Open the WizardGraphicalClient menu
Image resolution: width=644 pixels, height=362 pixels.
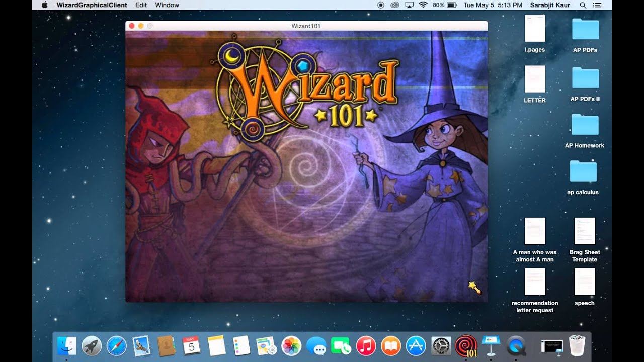pyautogui.click(x=92, y=5)
